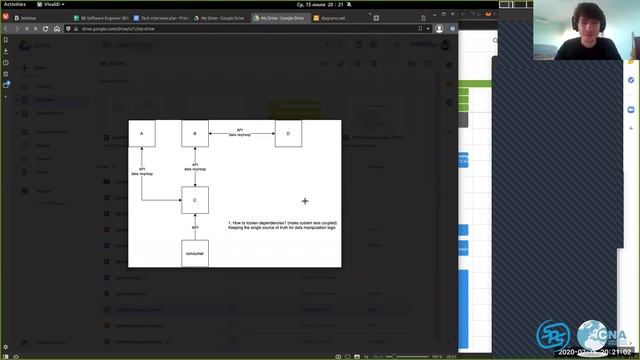The width and height of the screenshot is (640, 360).
Task: Click the sync cloud icon in status bar
Action: pyautogui.click(x=16, y=356)
